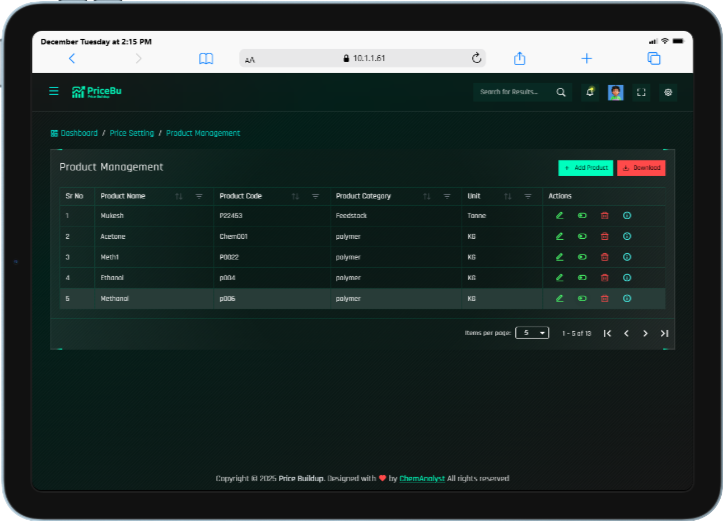723x521 pixels.
Task: Toggle status switch for Acetone
Action: (582, 236)
